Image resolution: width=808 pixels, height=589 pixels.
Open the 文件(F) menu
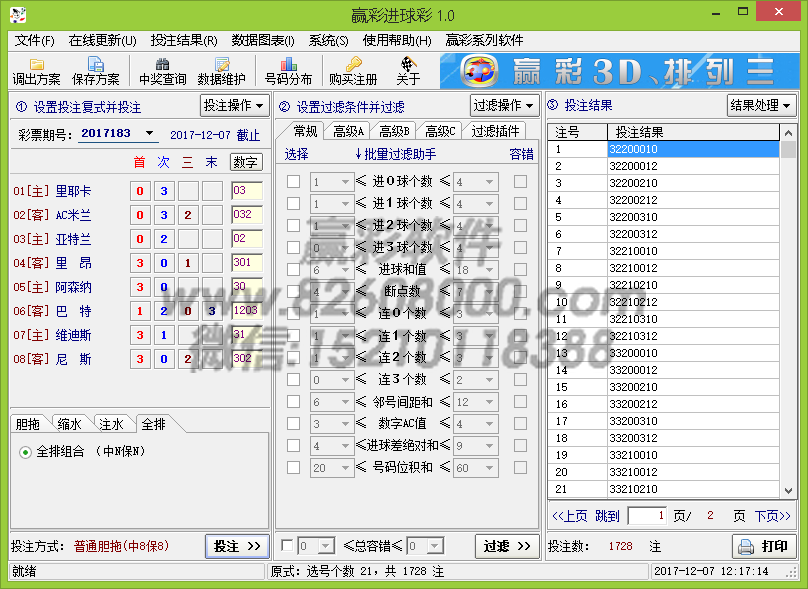(35, 40)
